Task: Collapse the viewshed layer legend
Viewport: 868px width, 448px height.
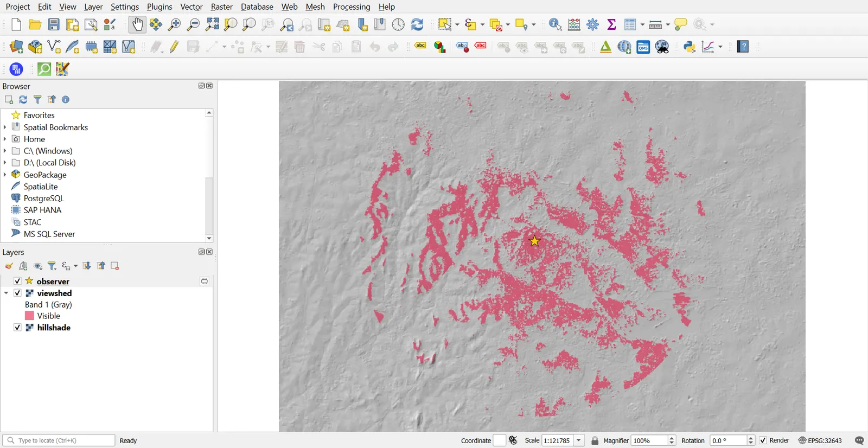Action: [6, 293]
